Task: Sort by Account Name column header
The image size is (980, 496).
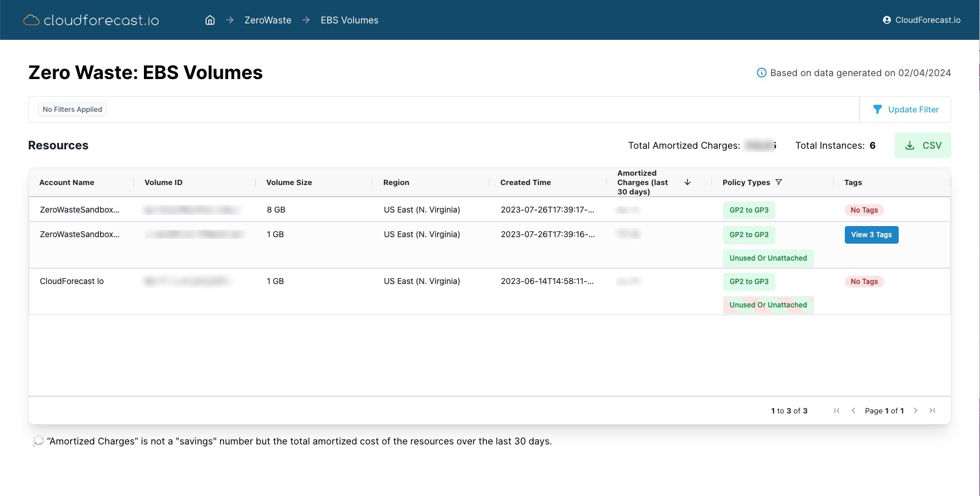Action: (67, 182)
